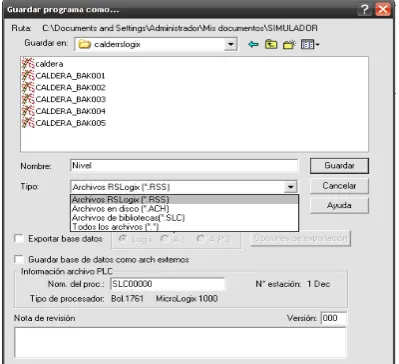Image resolution: width=399 pixels, height=364 pixels.
Task: Click the CALDERA_BAK003 file icon
Action: pyautogui.click(x=28, y=99)
